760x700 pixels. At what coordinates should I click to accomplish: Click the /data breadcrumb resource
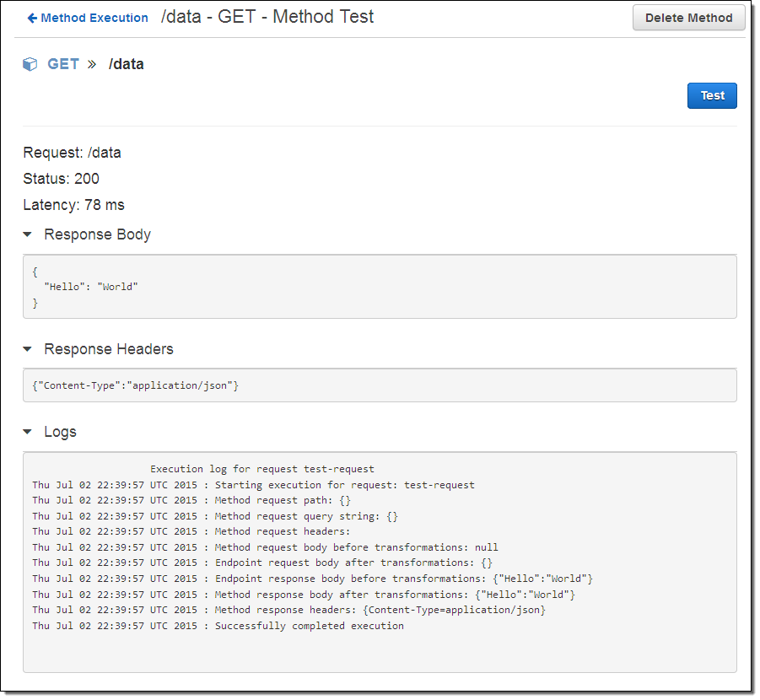coord(126,64)
